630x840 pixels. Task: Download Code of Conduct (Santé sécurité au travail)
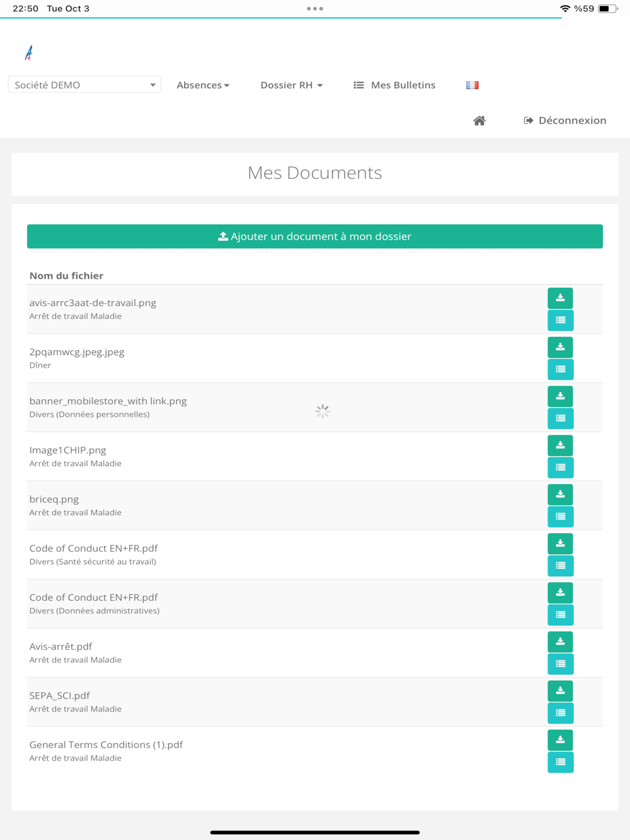tap(560, 543)
